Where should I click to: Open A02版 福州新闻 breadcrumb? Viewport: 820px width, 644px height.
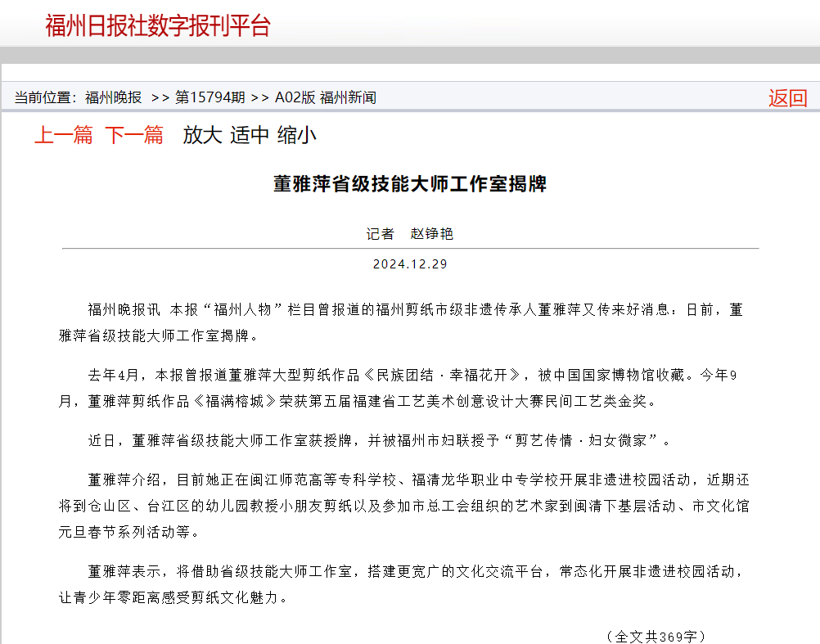pos(325,97)
